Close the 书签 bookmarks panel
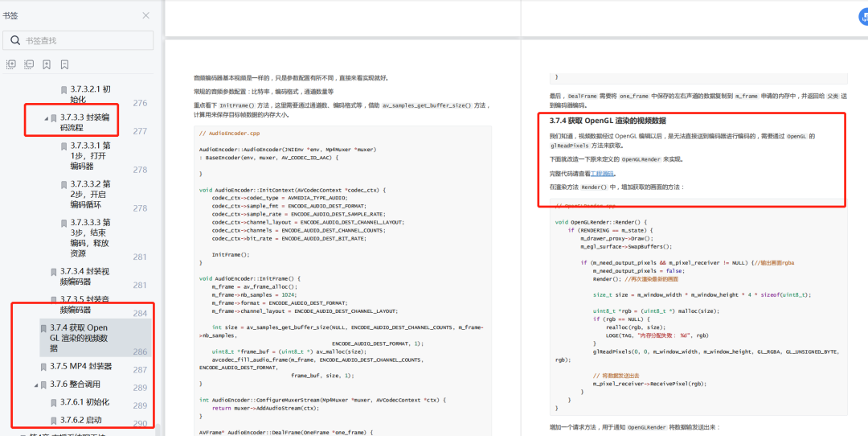This screenshot has width=868, height=436. point(145,15)
